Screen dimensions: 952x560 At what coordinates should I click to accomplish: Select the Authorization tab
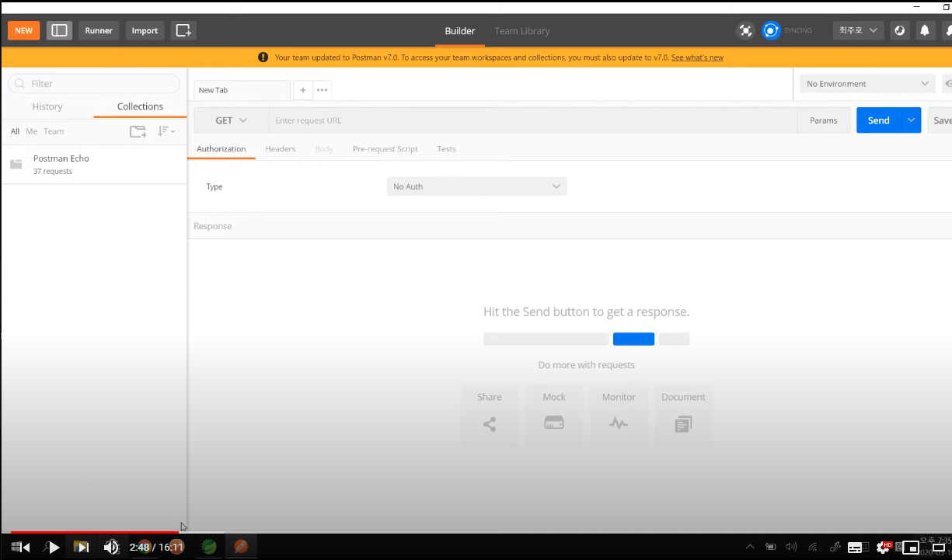tap(221, 148)
